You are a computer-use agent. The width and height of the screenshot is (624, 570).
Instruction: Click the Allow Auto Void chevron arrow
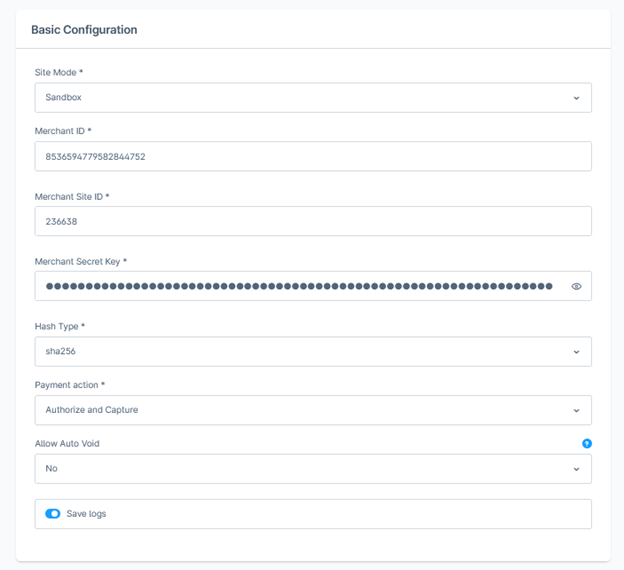[576, 469]
